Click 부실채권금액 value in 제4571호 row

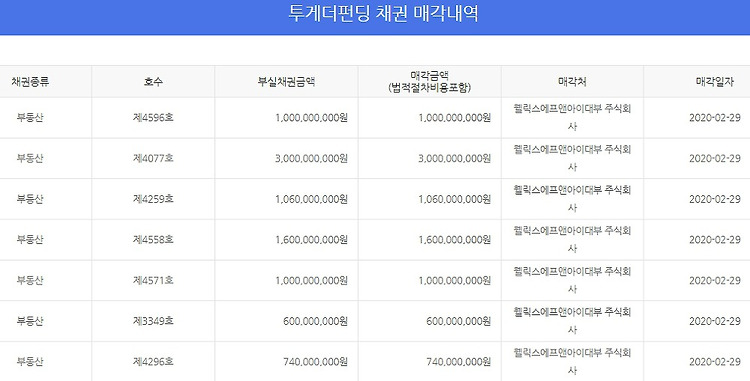point(311,280)
